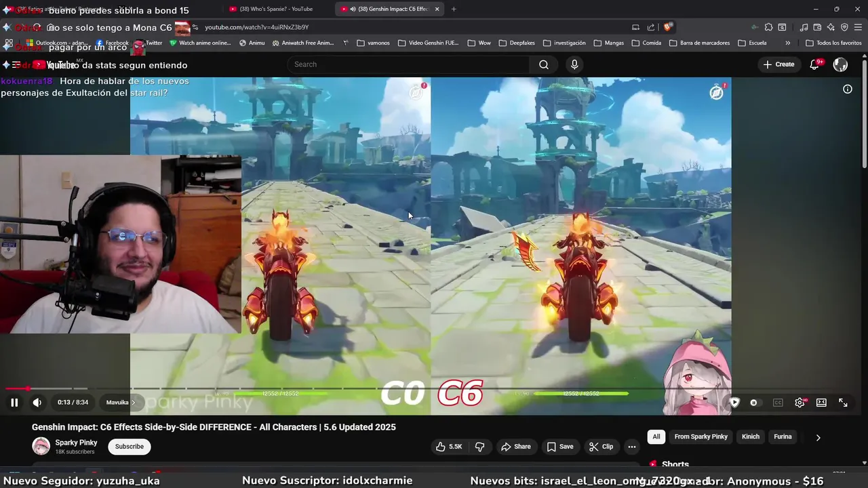Open the Wow bookmarks folder
868x488 pixels.
pyautogui.click(x=479, y=43)
